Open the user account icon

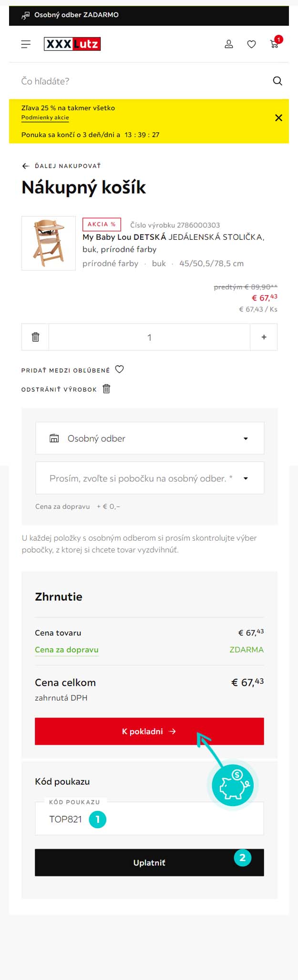point(229,44)
